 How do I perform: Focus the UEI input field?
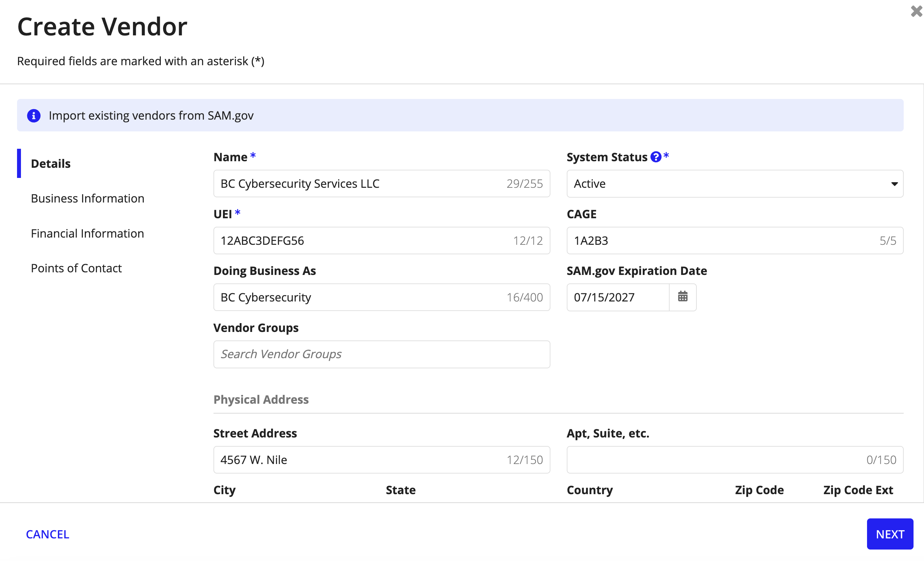[382, 241]
